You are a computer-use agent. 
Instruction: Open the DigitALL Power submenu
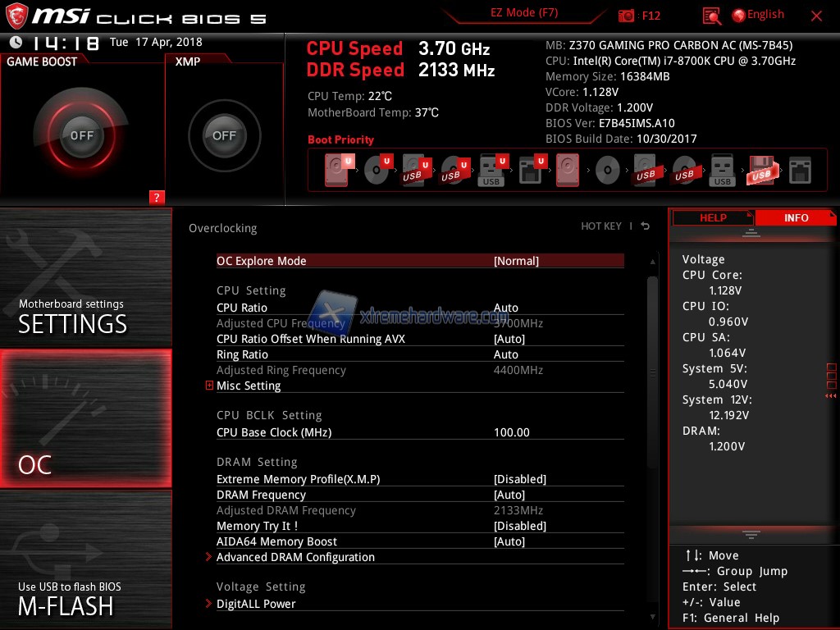256,604
